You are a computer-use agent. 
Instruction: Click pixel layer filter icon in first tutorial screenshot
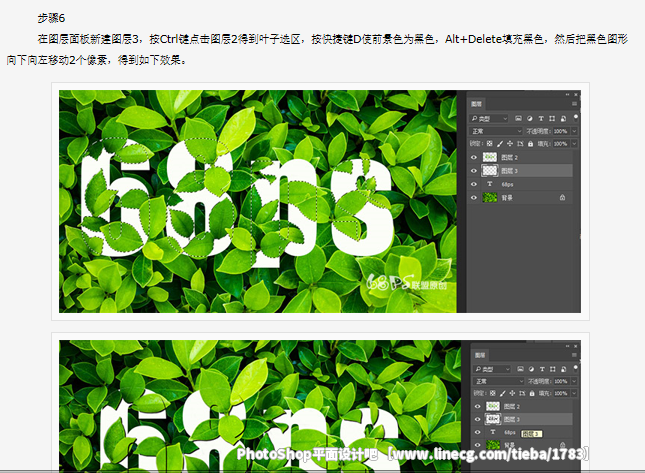(518, 118)
